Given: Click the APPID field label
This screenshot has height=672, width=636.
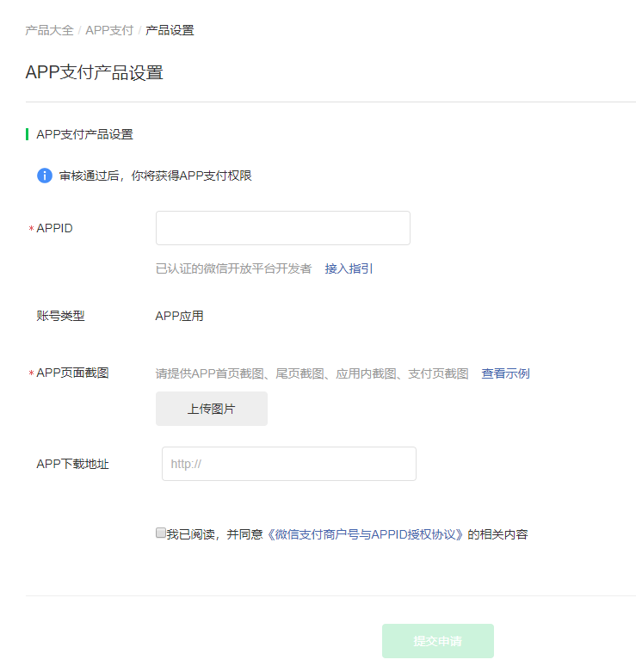Looking at the screenshot, I should pos(54,228).
